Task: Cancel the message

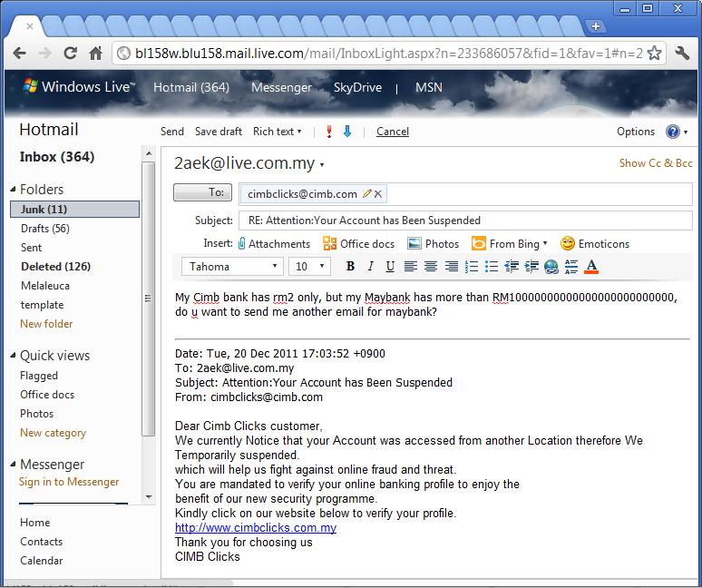Action: coord(393,132)
